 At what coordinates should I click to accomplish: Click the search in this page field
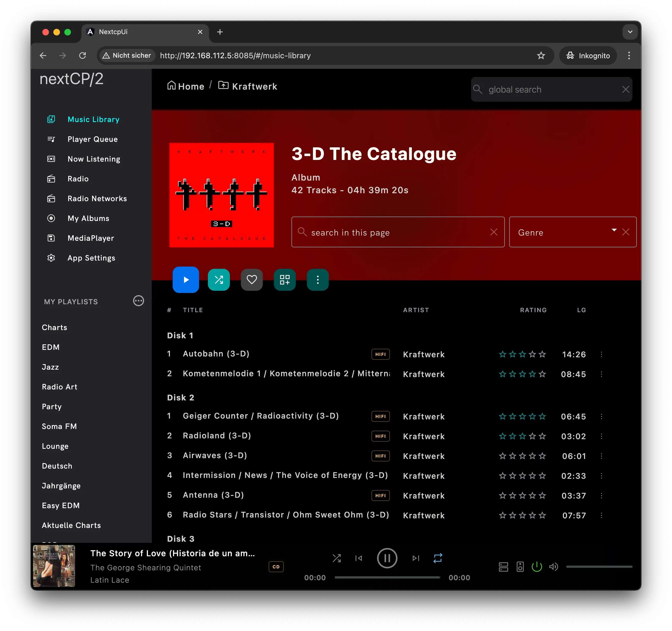[398, 232]
